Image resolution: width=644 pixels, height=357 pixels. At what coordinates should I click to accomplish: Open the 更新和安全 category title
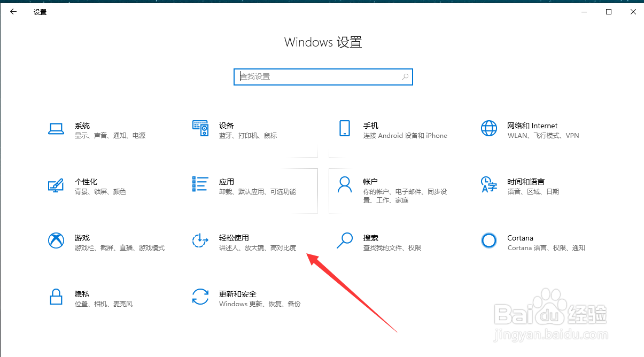click(238, 294)
